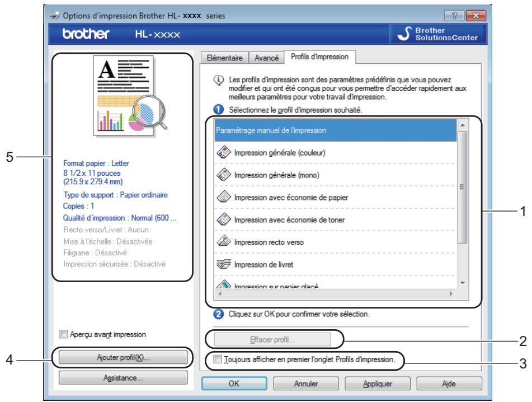Click Impression sécurisée : Désactivé text
Image resolution: width=532 pixels, height=402 pixels.
[114, 264]
